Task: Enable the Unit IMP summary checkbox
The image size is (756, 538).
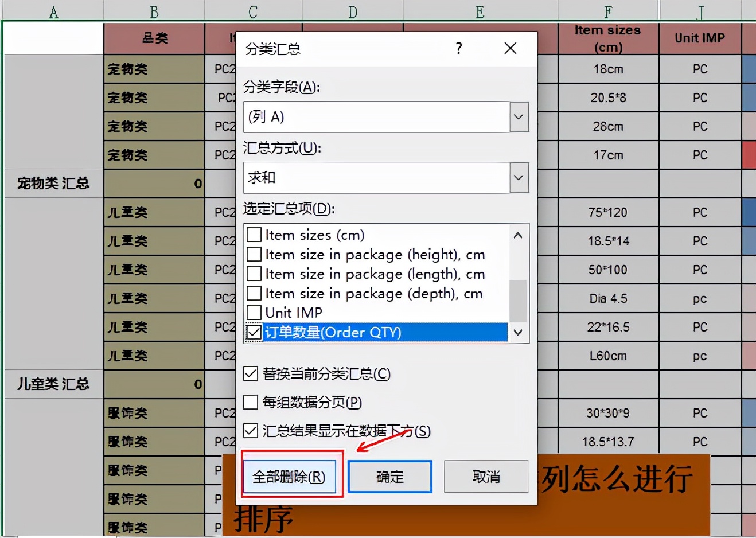Action: click(x=254, y=313)
